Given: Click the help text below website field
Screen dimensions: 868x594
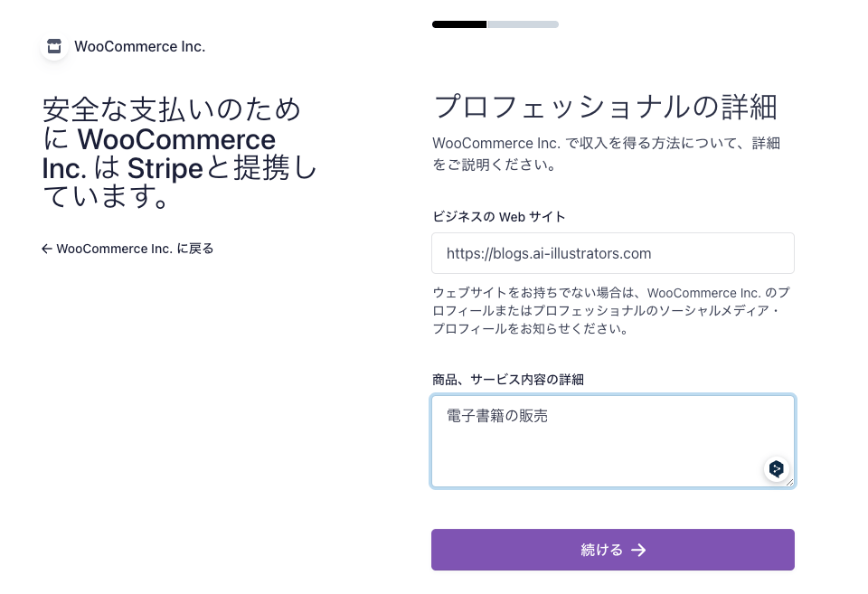Looking at the screenshot, I should pos(611,311).
